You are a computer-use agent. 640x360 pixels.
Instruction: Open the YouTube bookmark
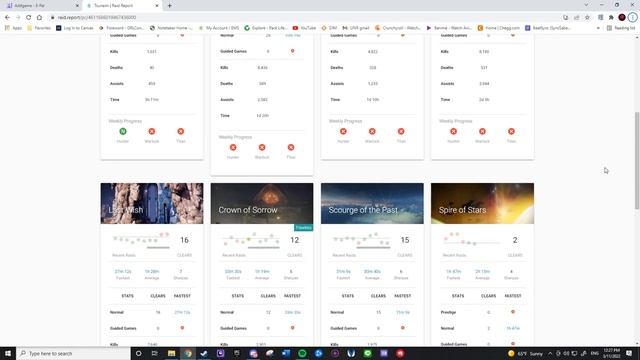304,28
